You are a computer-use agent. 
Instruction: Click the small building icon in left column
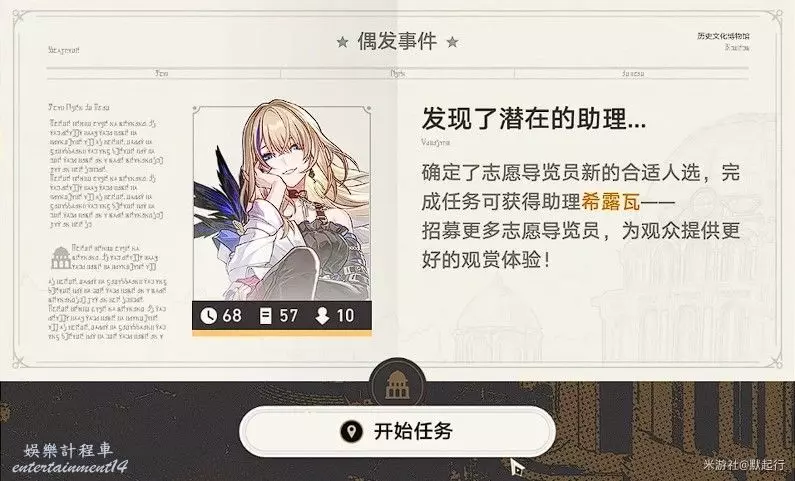pos(61,257)
